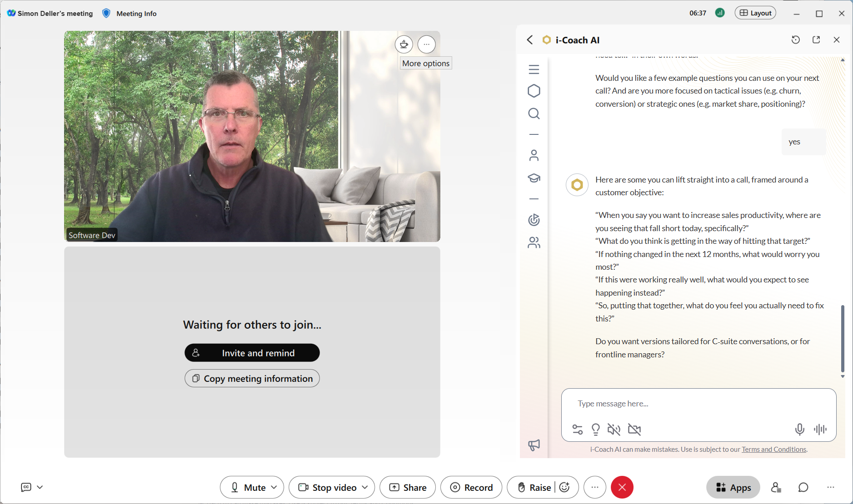Mute the microphone

pyautogui.click(x=248, y=487)
